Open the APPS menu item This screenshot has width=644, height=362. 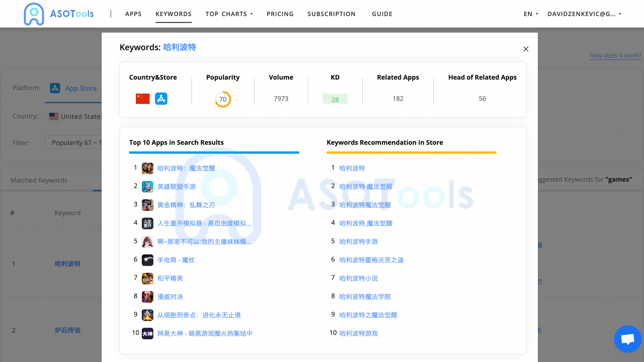133,14
